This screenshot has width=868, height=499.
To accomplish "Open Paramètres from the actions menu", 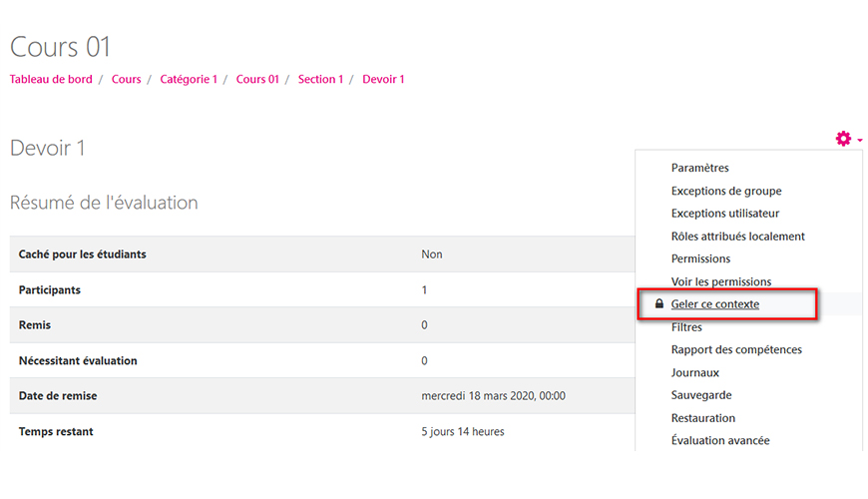I will 699,168.
